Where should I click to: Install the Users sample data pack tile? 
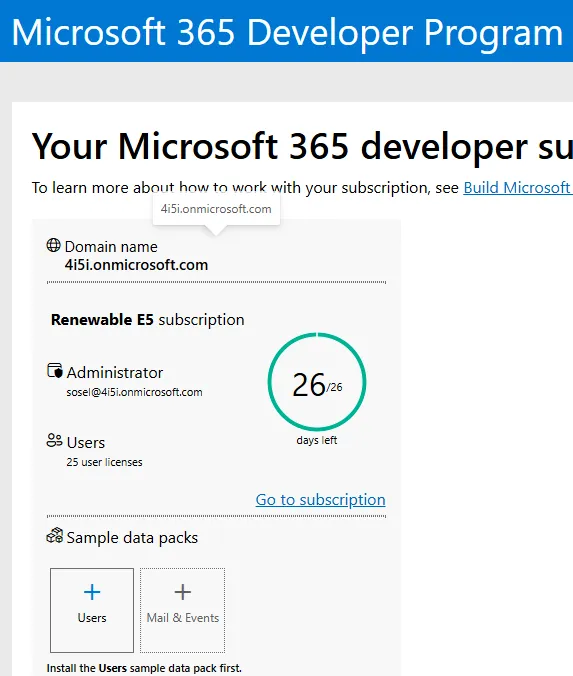click(x=92, y=610)
